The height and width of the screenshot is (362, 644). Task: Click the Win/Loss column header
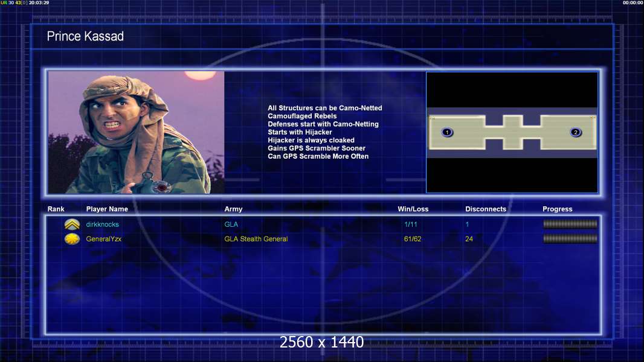pos(413,209)
